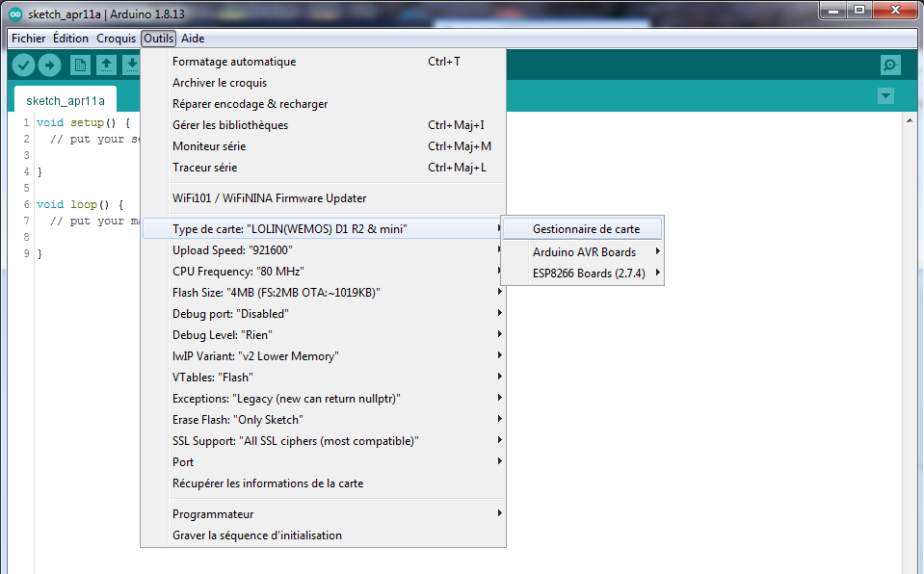
Task: Open Moniteur série
Action: (x=323, y=146)
